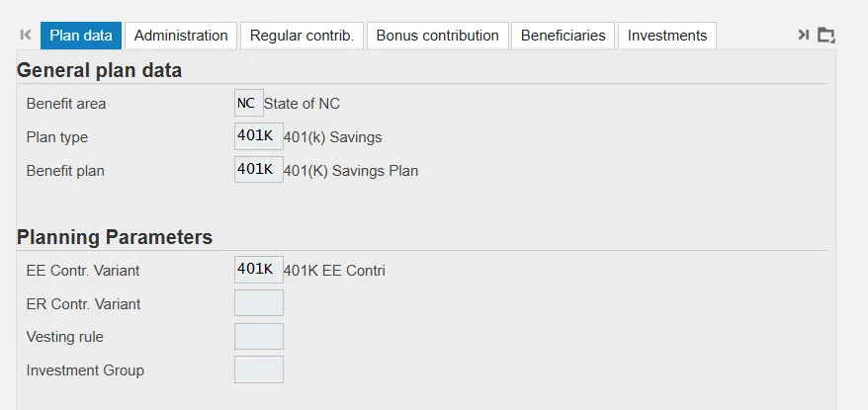The image size is (868, 410).
Task: Go to the Bonus contribution tab
Action: [438, 36]
